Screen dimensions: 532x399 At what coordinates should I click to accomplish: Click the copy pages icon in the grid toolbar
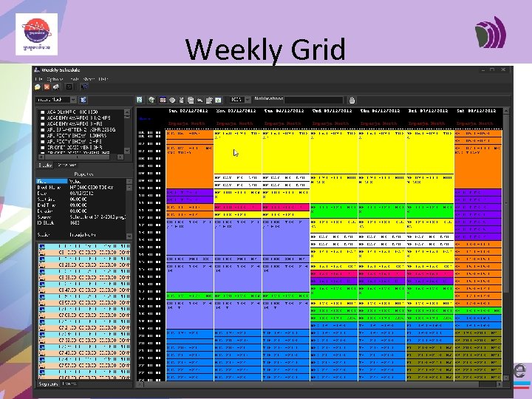click(x=191, y=100)
